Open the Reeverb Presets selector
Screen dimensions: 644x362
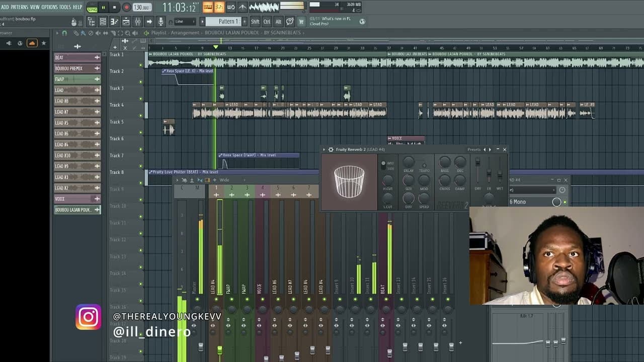click(x=474, y=149)
